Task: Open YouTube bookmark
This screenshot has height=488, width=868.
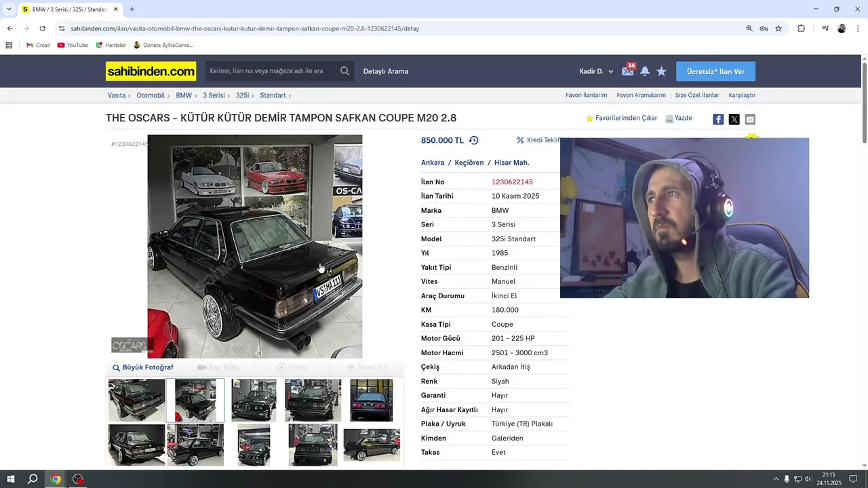Action: pyautogui.click(x=73, y=45)
